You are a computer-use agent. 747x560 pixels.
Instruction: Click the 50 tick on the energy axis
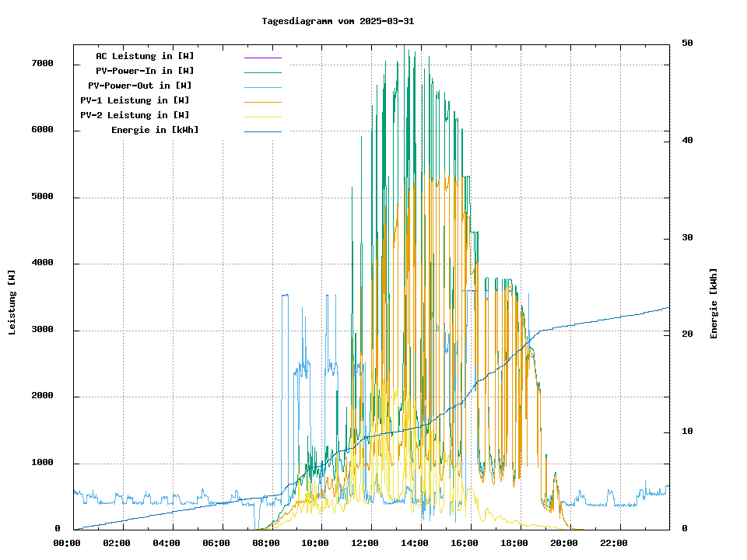point(687,43)
